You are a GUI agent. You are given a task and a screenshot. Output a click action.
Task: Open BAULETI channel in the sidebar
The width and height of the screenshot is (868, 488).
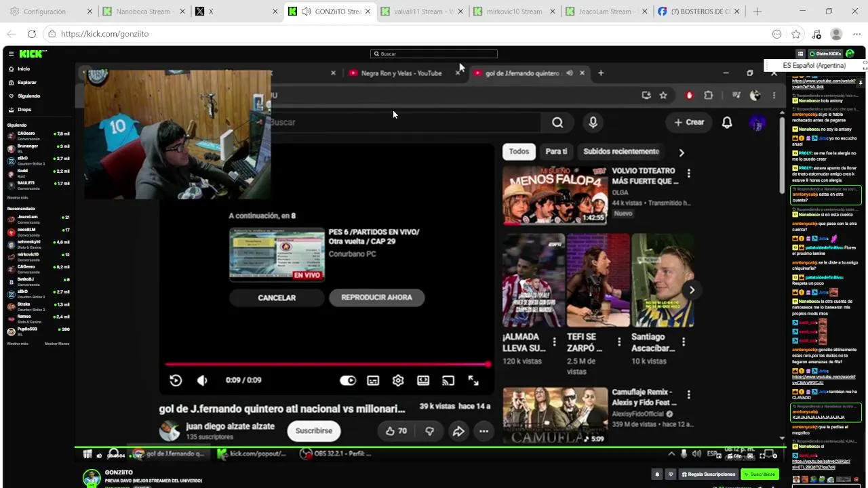click(39, 184)
